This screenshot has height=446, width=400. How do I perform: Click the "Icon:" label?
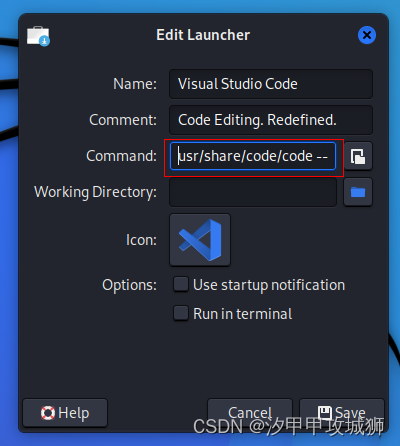[x=141, y=240]
